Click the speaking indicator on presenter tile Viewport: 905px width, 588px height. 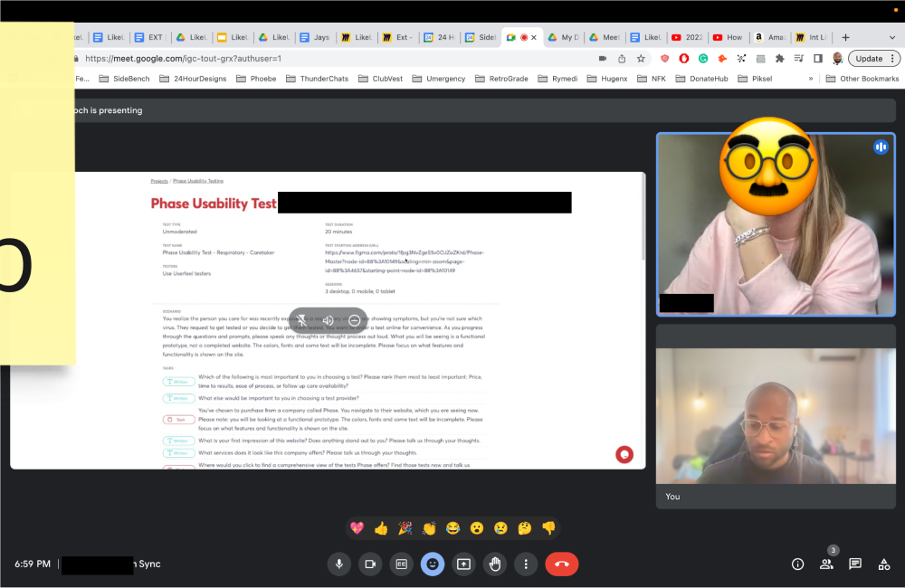[881, 147]
